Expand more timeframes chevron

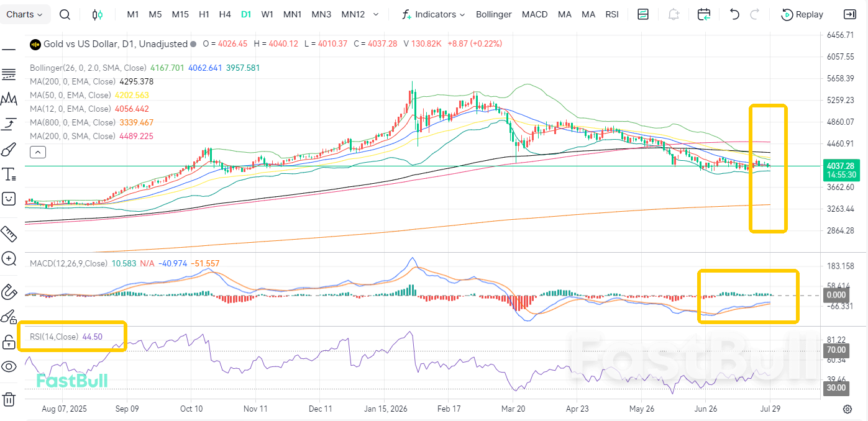pyautogui.click(x=375, y=14)
